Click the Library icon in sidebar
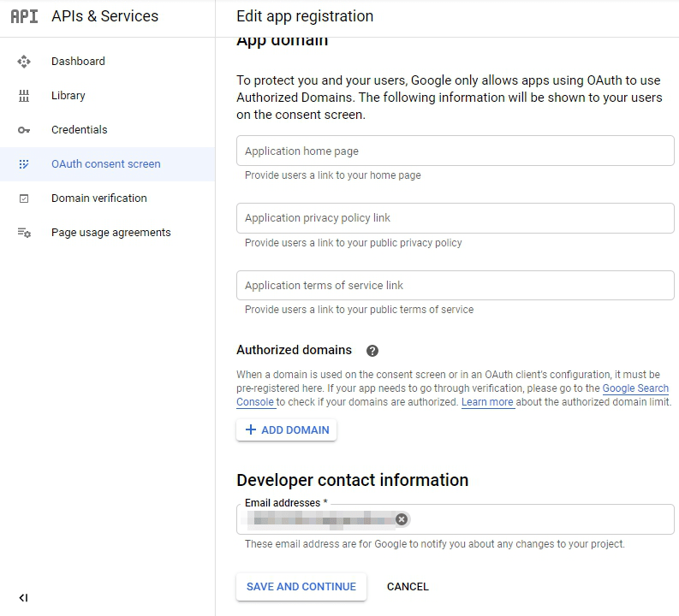679x616 pixels. [24, 96]
